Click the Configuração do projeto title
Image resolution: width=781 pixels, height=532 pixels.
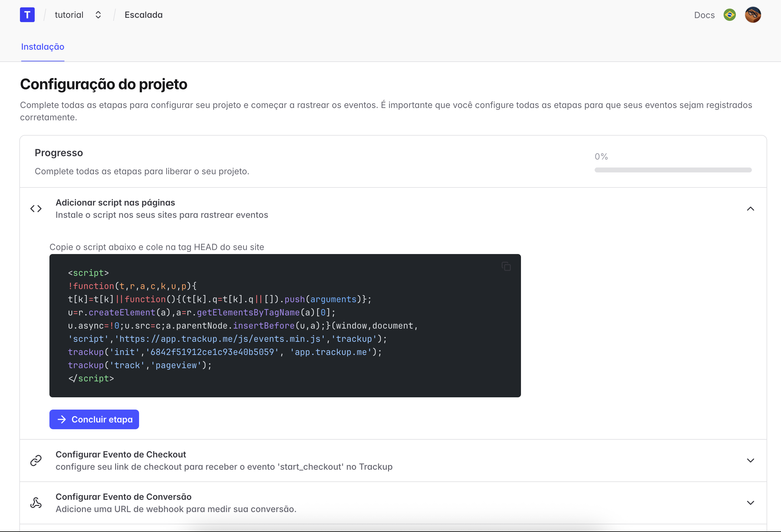103,84
